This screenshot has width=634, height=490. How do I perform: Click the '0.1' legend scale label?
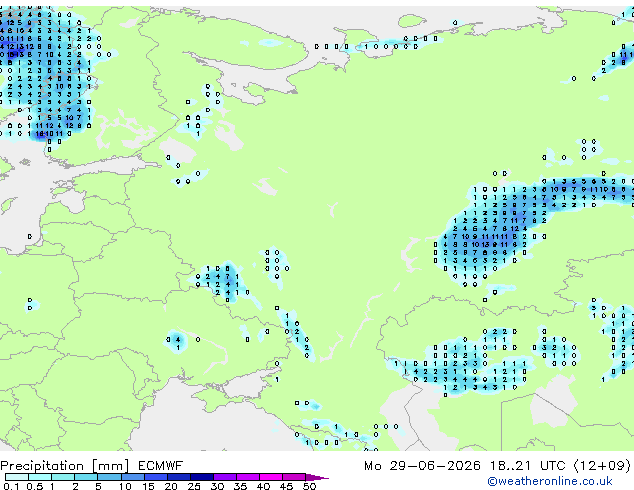[x=11, y=486]
